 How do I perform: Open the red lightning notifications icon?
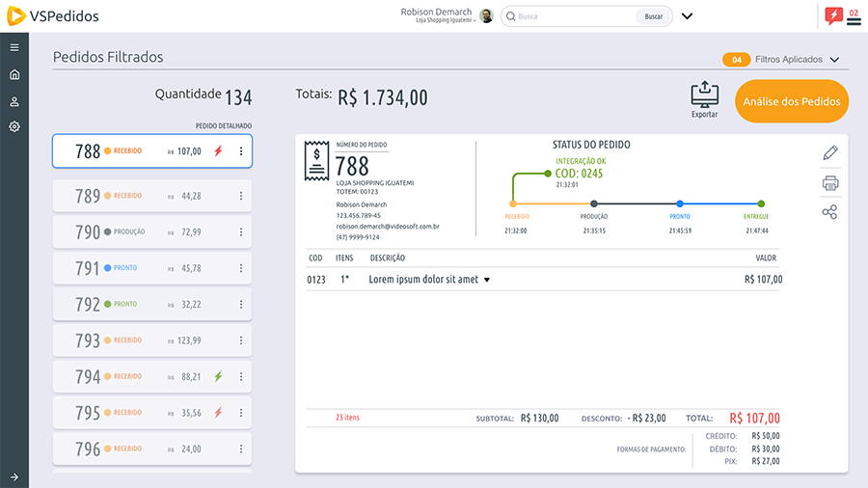click(833, 15)
